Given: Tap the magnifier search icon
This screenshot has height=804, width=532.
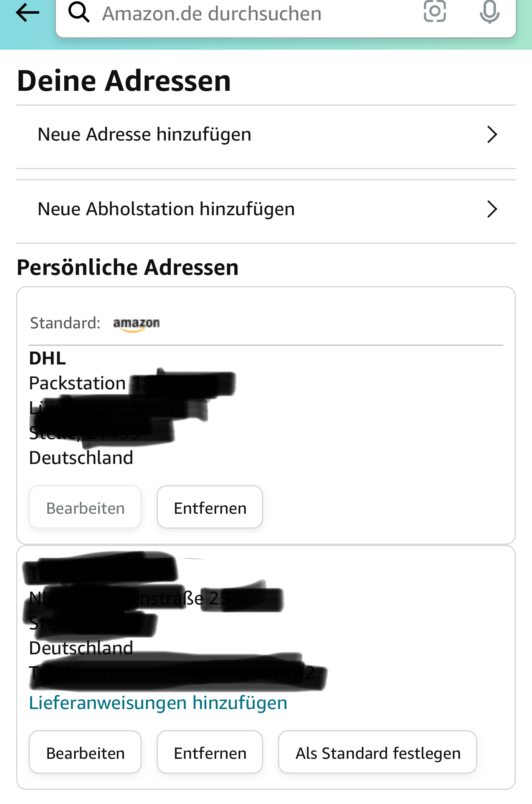Looking at the screenshot, I should click(x=79, y=12).
